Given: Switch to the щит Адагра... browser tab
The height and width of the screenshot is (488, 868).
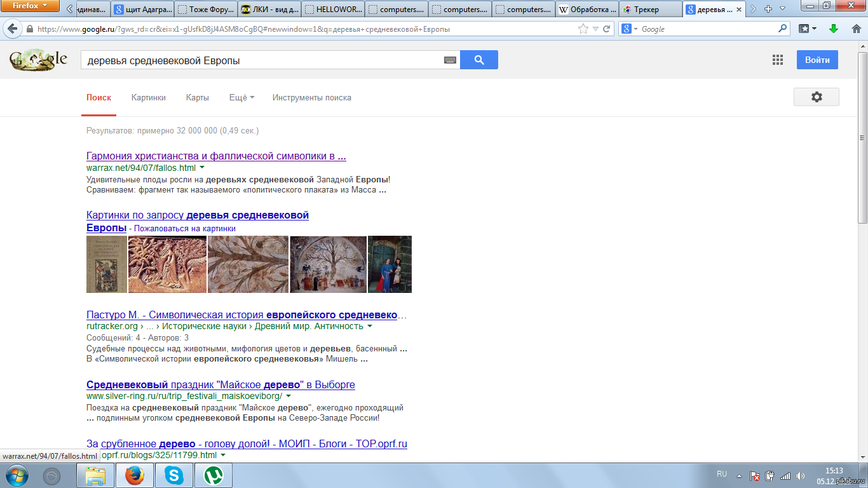Looking at the screenshot, I should [142, 10].
